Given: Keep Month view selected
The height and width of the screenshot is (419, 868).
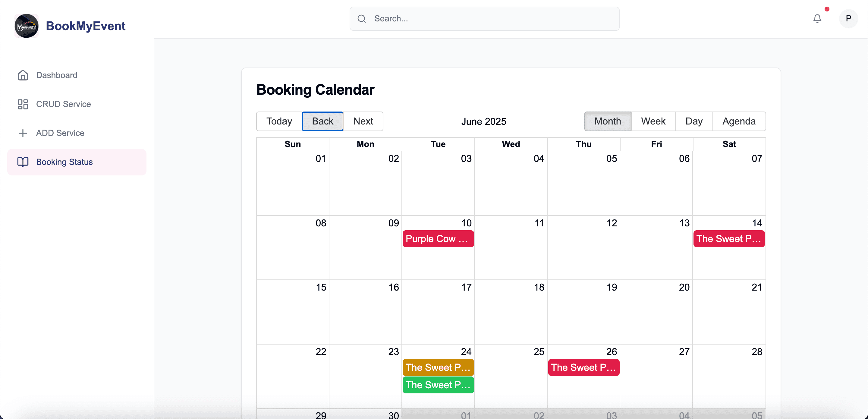Looking at the screenshot, I should point(608,121).
